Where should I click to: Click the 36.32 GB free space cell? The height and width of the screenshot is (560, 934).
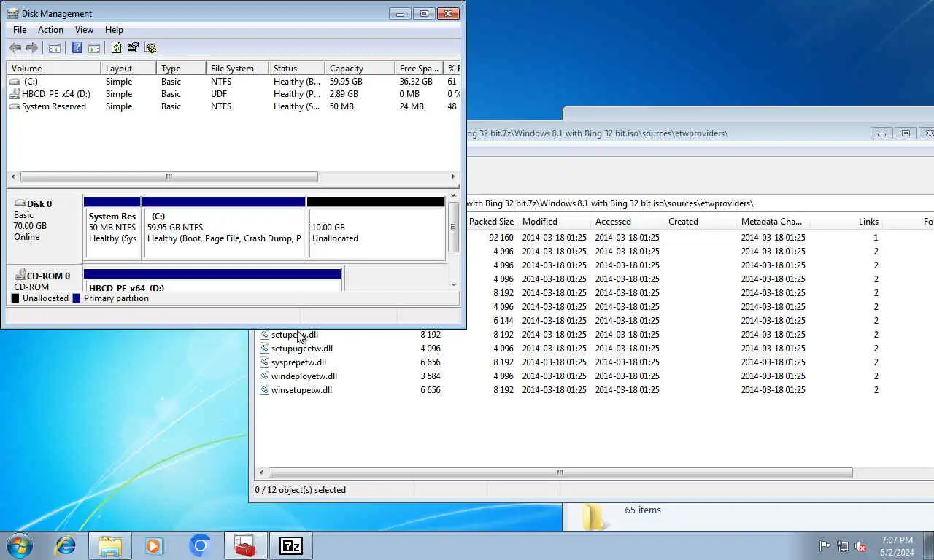pyautogui.click(x=416, y=82)
